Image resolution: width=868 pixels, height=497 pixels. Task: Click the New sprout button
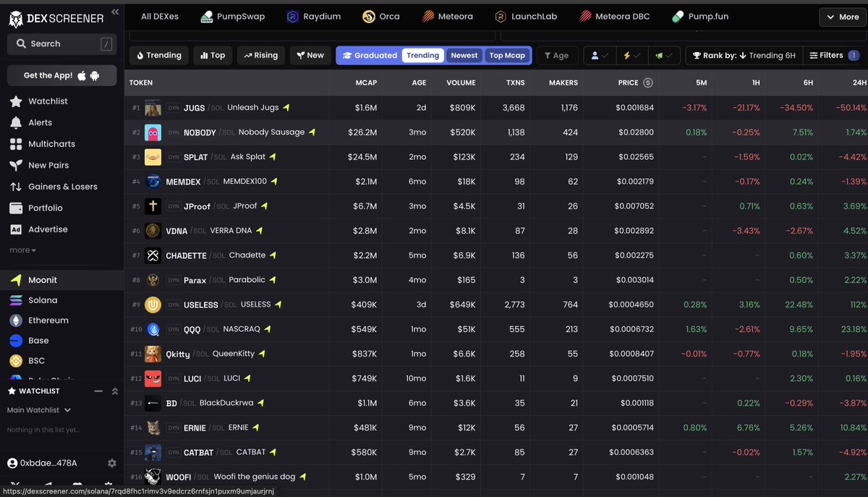309,55
